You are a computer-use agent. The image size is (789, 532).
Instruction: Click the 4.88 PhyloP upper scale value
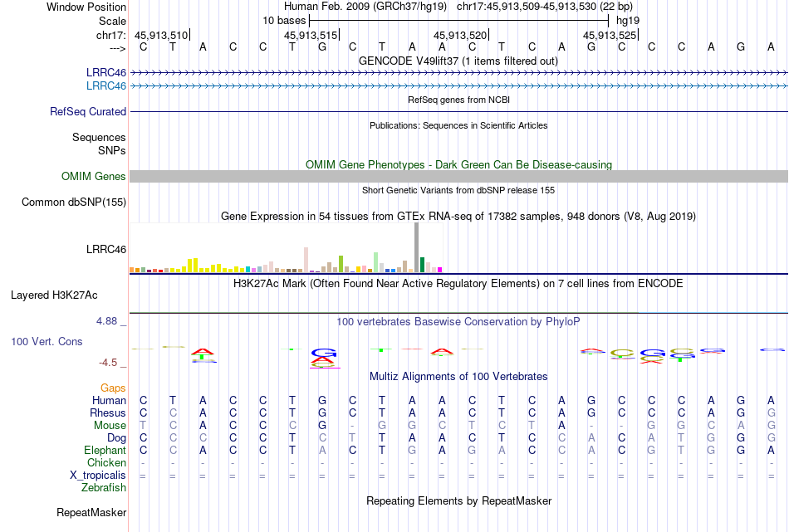coord(106,321)
